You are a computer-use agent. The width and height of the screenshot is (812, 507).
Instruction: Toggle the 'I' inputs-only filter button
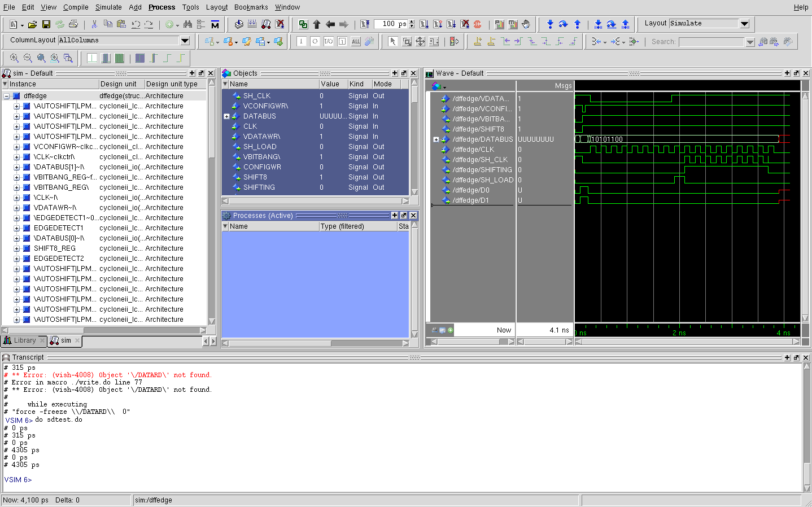[x=302, y=41]
